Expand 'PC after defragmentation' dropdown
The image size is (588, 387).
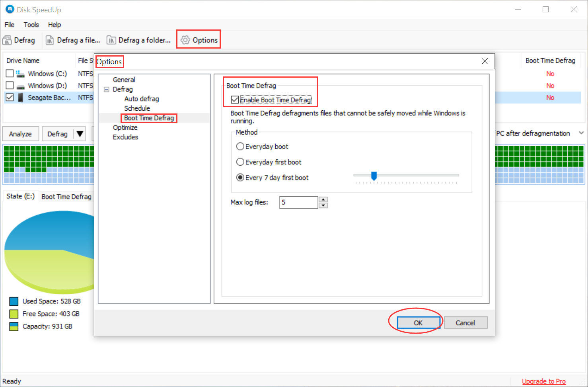[581, 133]
